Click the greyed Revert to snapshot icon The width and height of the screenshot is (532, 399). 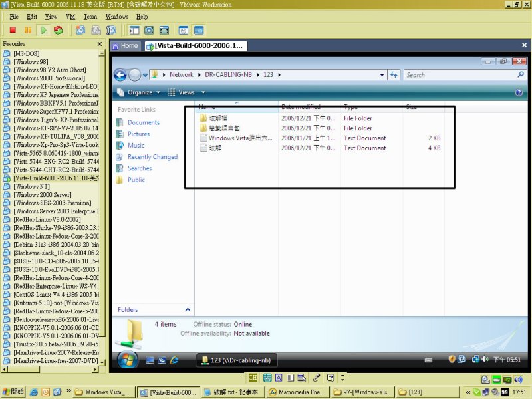(96, 30)
